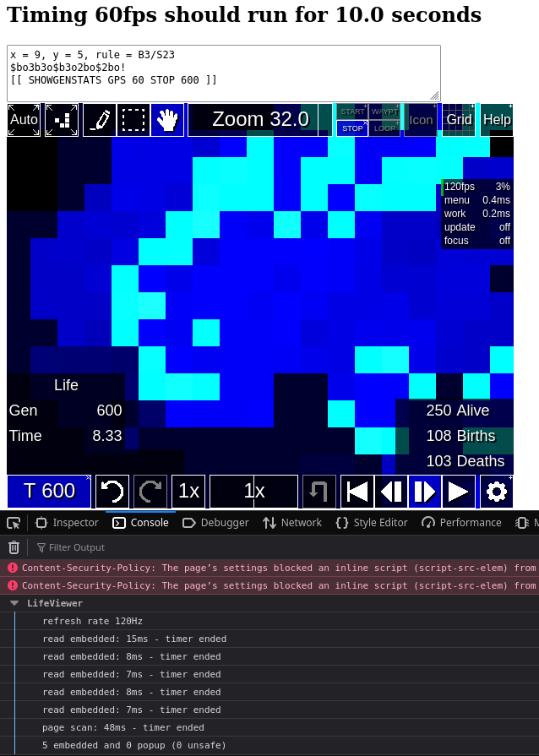Click the T 600 generation toggle

point(49,492)
